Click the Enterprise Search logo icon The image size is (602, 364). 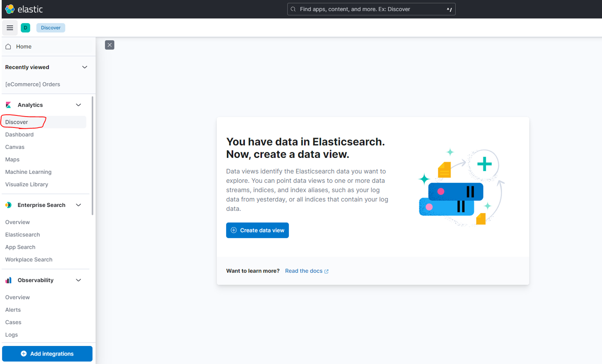(x=8, y=205)
